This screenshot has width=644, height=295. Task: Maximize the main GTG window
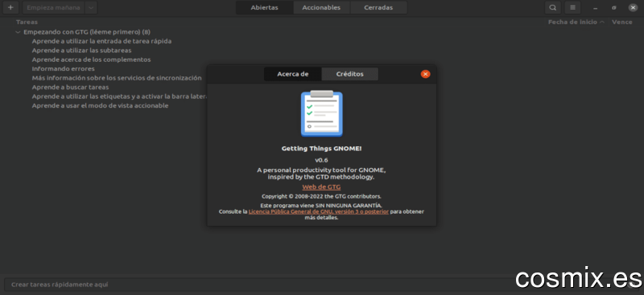coord(614,8)
